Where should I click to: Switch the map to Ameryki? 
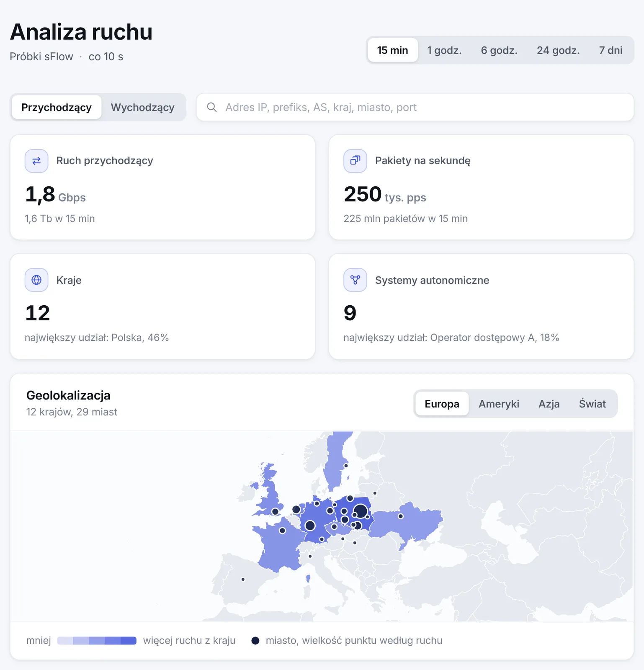pos(499,404)
